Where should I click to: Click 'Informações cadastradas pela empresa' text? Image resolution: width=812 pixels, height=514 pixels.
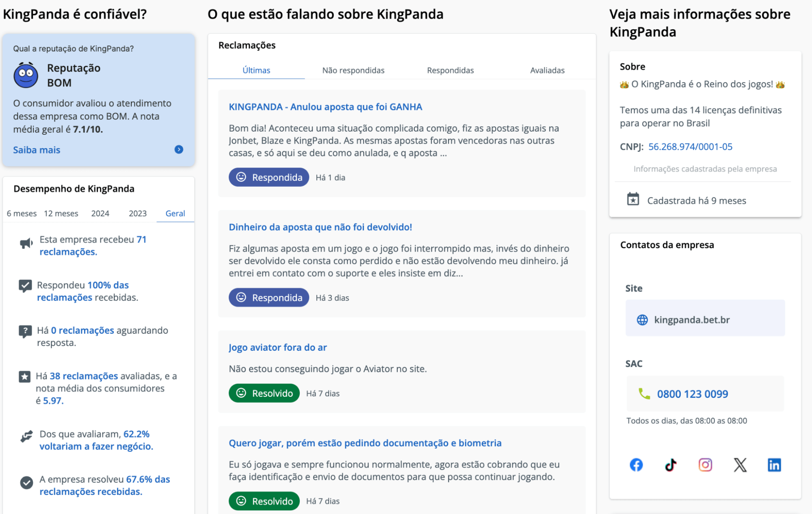pyautogui.click(x=705, y=169)
